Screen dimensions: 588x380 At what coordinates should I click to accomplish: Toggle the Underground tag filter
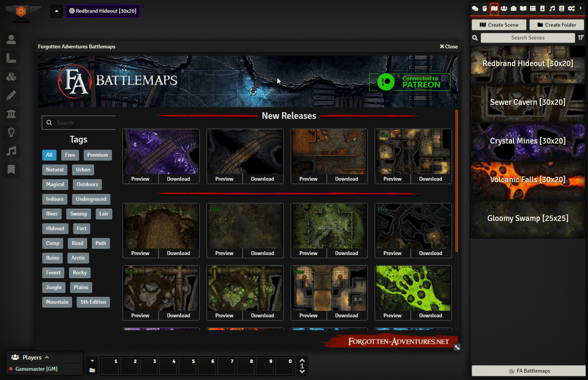click(91, 199)
